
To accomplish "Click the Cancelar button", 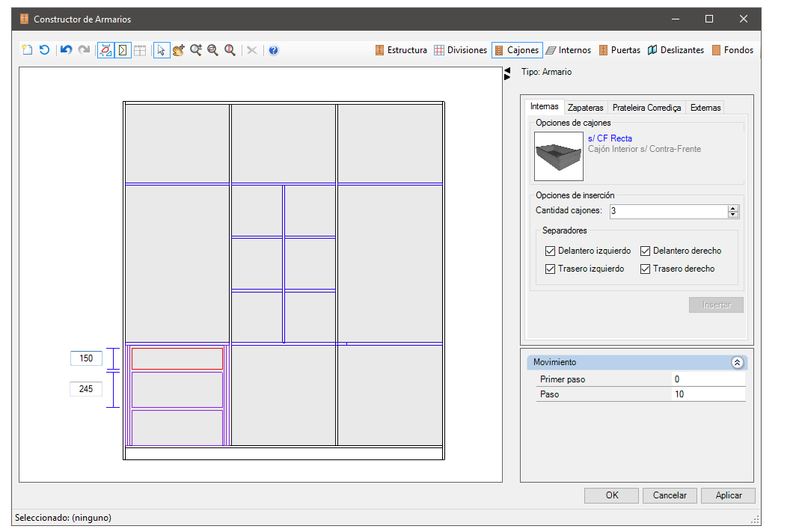I will click(x=670, y=495).
